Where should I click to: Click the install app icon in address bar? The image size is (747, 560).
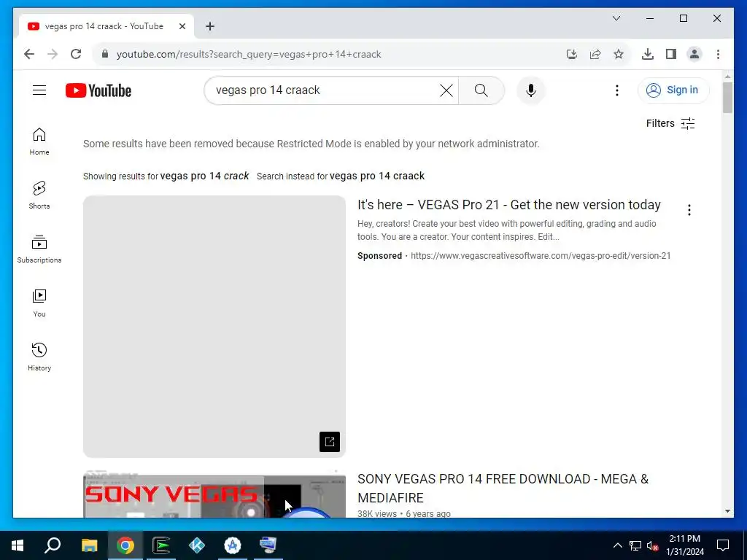click(x=572, y=54)
